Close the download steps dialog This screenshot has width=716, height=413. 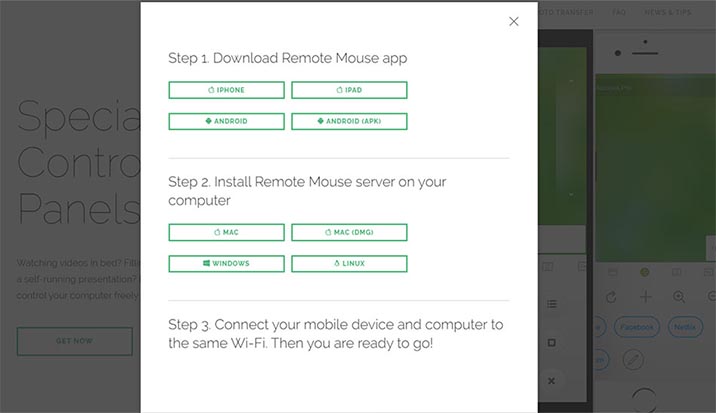tap(514, 21)
